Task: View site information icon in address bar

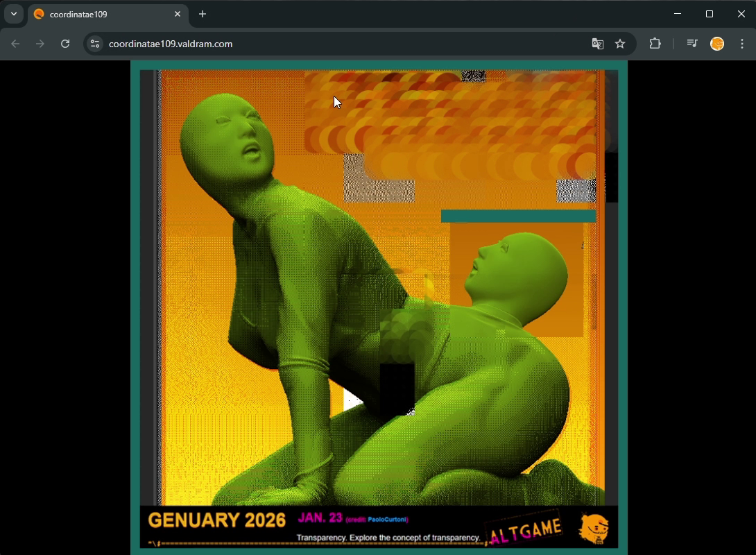Action: (95, 44)
